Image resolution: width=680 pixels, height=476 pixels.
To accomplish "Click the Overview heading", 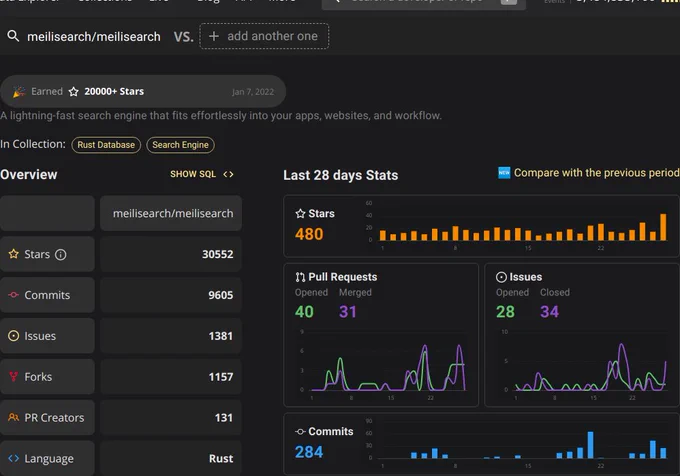I will click(29, 174).
